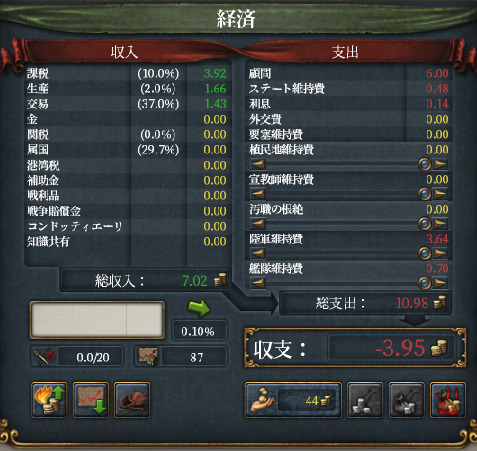Decrease 植民地維持費 with left arrow
Screen dimensions: 477x451
(x=258, y=164)
